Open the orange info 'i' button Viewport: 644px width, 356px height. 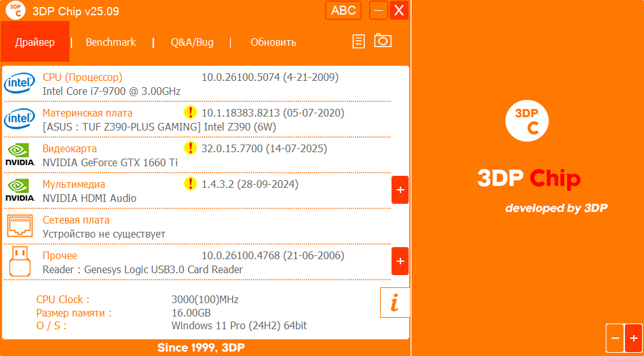pos(395,303)
